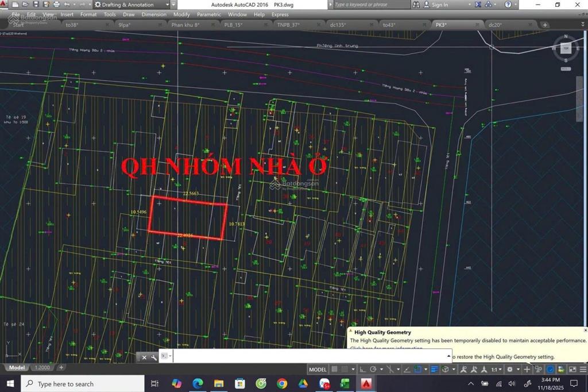Click the Open file icon
588x392 pixels.
[25, 5]
